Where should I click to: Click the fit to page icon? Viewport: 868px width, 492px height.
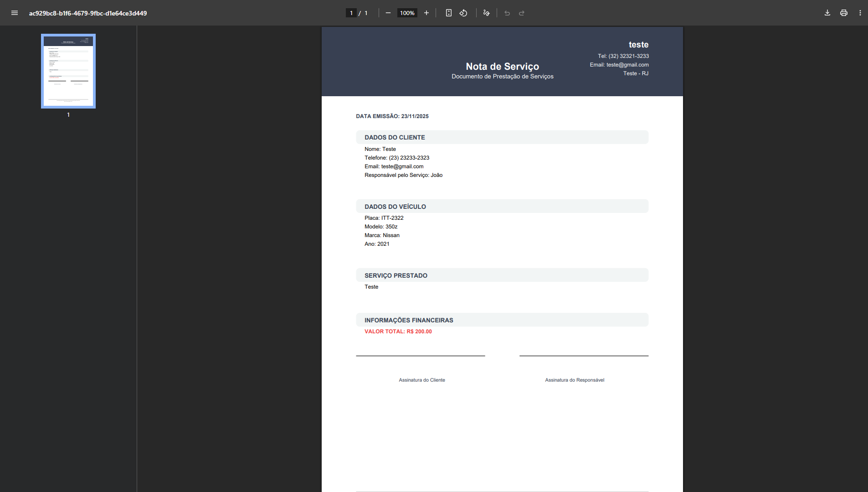(449, 13)
